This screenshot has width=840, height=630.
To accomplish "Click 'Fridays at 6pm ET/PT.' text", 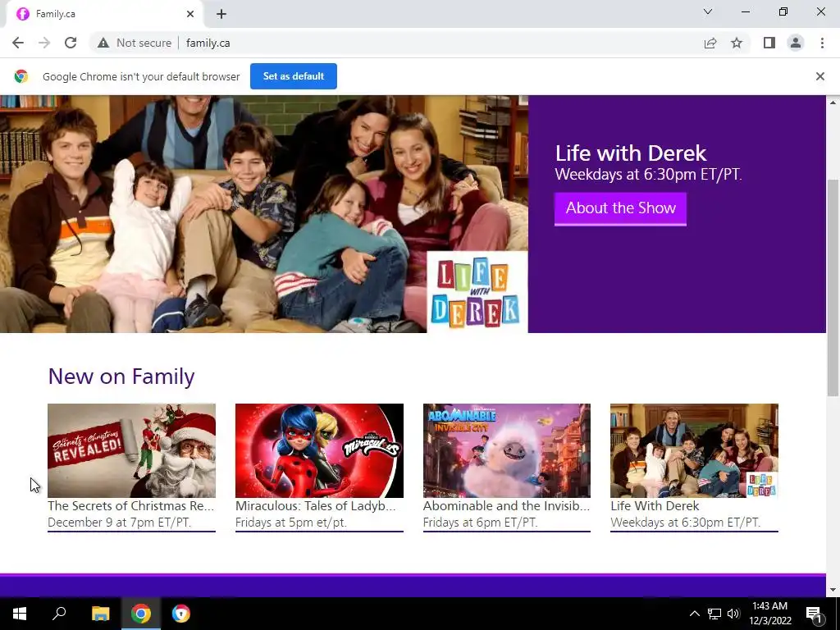I will point(481,523).
